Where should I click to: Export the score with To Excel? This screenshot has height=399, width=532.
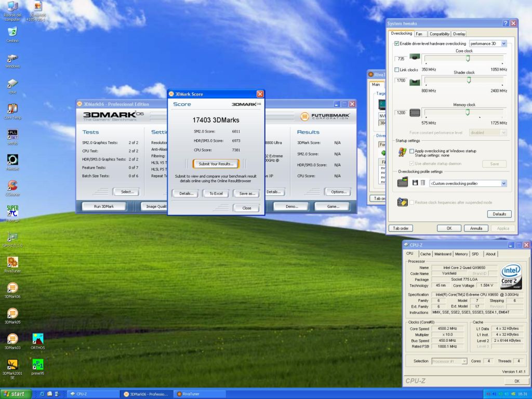tap(216, 193)
